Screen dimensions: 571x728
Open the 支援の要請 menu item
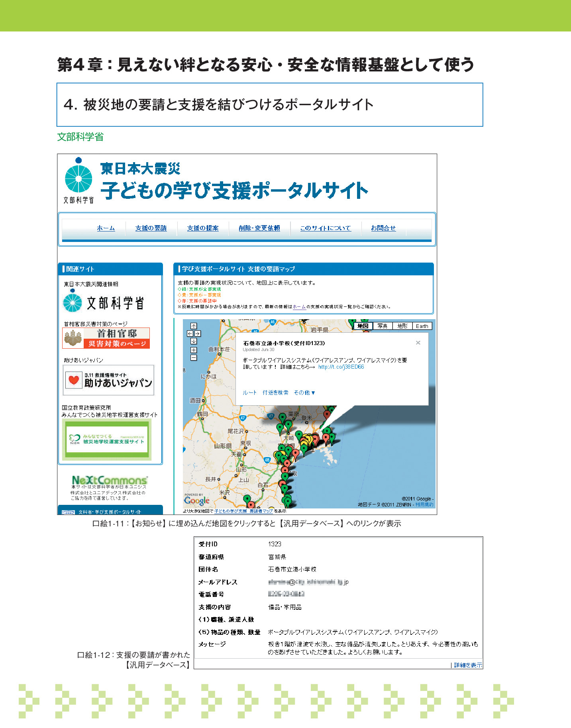151,228
